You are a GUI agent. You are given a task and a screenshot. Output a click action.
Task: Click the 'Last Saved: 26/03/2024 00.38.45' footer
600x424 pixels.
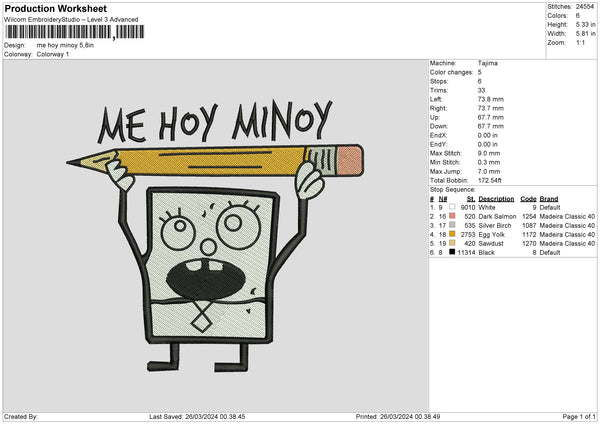click(197, 416)
